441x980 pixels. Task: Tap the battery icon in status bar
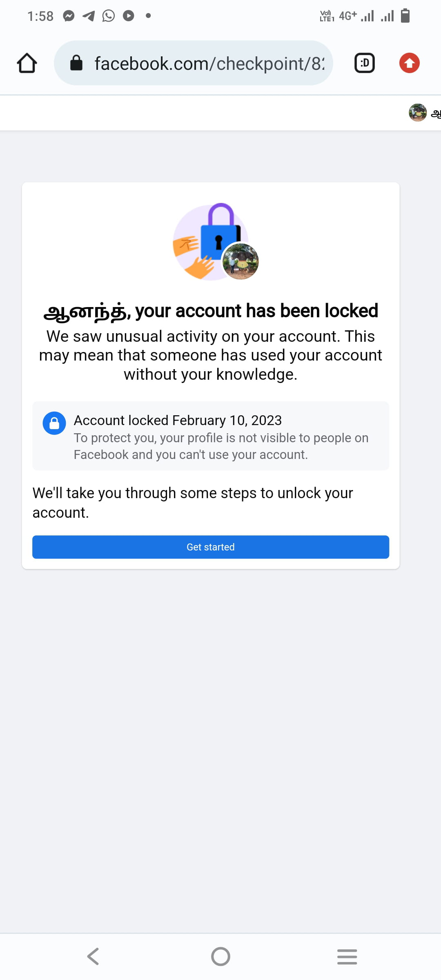click(405, 16)
